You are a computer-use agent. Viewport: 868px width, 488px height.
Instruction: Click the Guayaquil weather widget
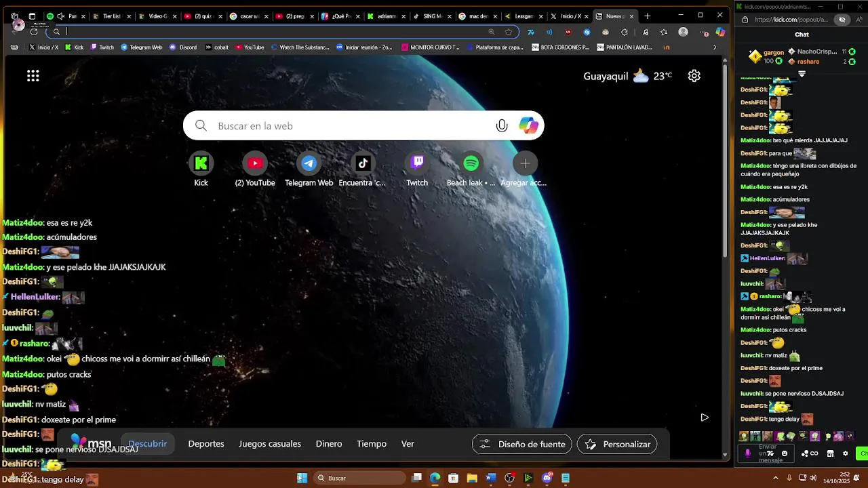coord(628,76)
